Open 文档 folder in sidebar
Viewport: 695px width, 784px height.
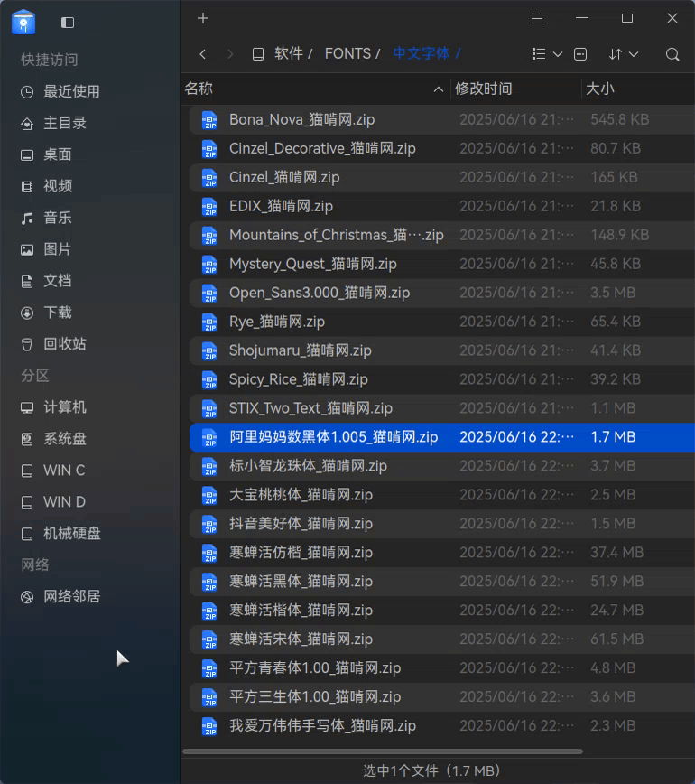[58, 281]
